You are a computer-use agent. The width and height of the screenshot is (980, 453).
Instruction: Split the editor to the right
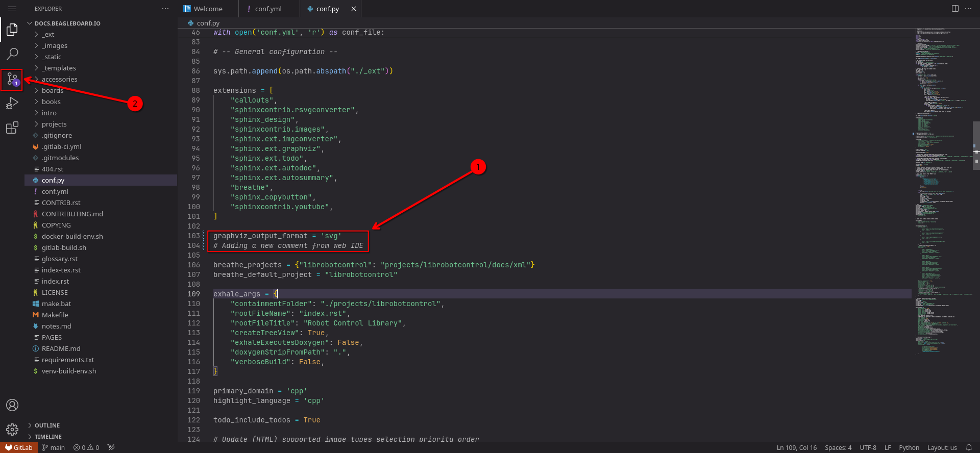[x=955, y=9]
